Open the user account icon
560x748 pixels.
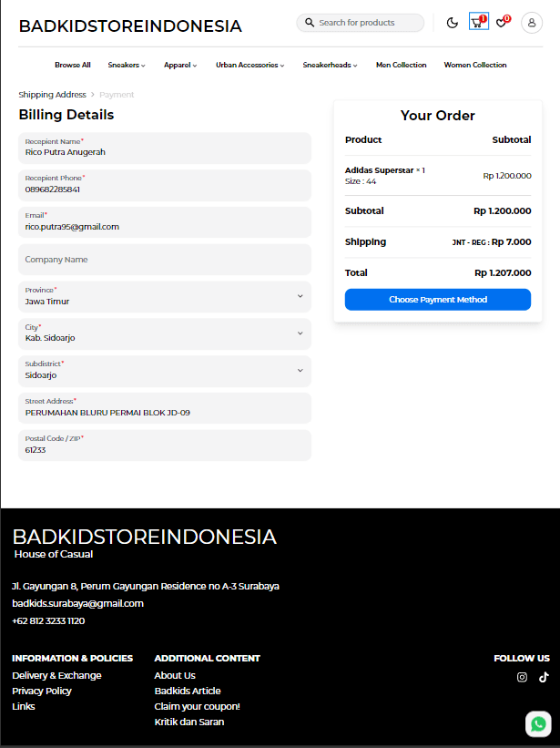pyautogui.click(x=532, y=23)
